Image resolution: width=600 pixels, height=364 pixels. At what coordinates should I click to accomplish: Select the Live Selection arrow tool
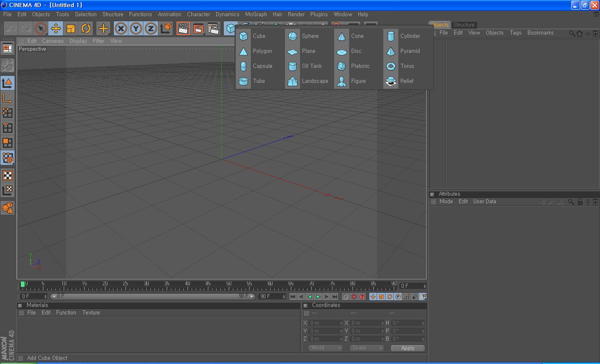[x=40, y=28]
